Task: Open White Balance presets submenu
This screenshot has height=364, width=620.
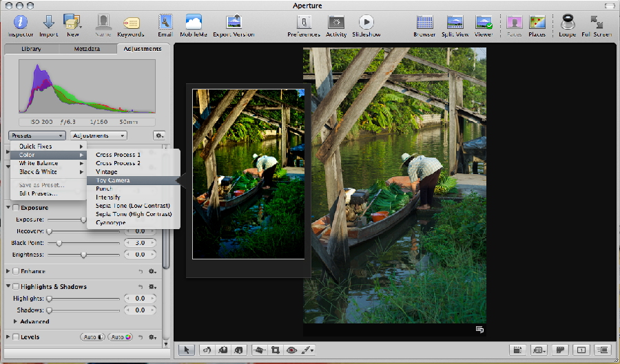Action: (x=48, y=164)
